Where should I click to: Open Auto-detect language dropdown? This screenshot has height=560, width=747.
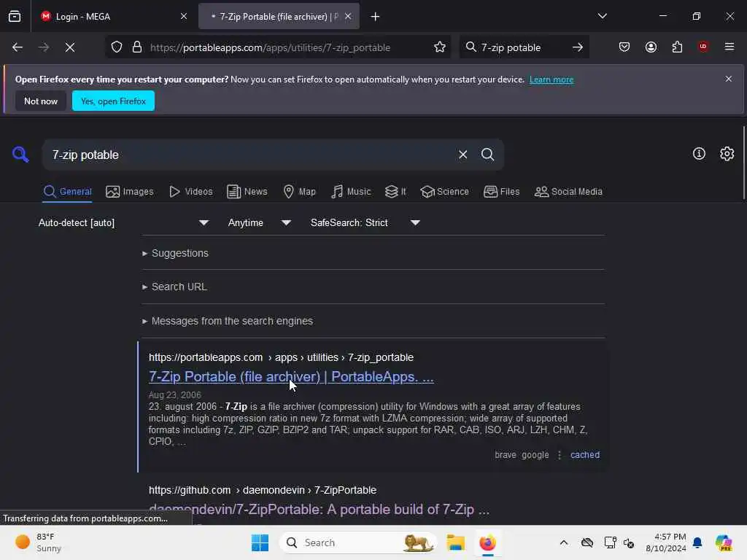(123, 223)
